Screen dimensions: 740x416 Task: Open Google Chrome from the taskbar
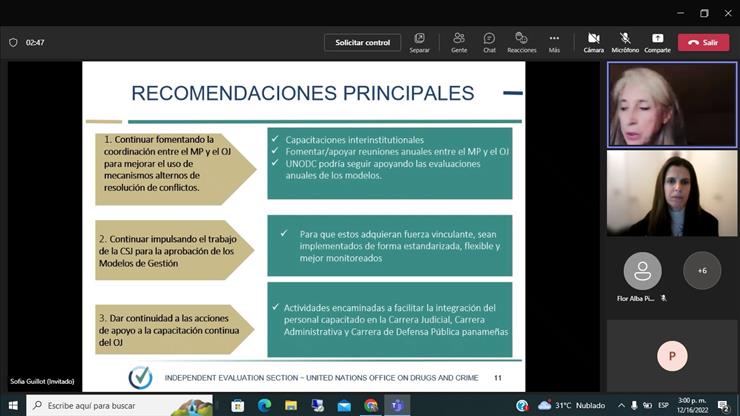(371, 406)
